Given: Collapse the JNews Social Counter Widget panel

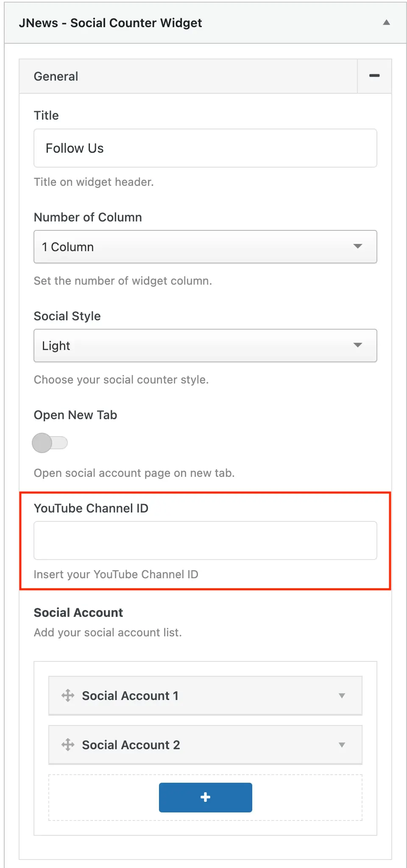Looking at the screenshot, I should point(386,22).
